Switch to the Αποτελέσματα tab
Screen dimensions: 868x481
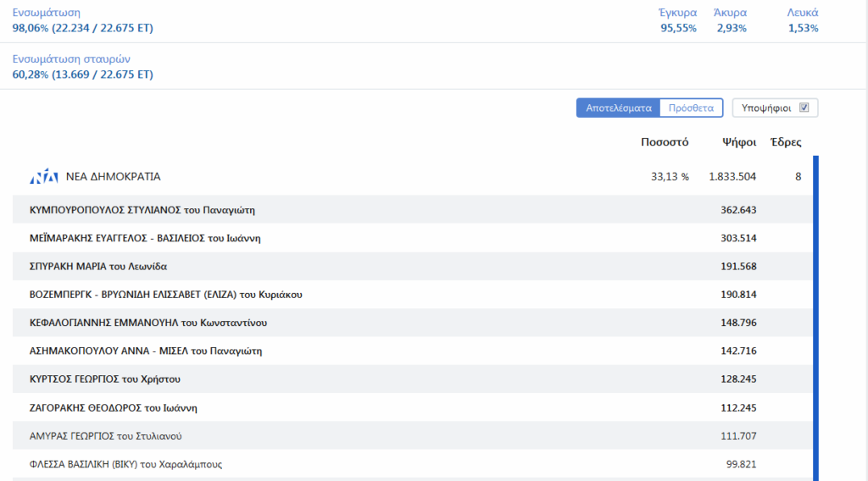click(618, 108)
